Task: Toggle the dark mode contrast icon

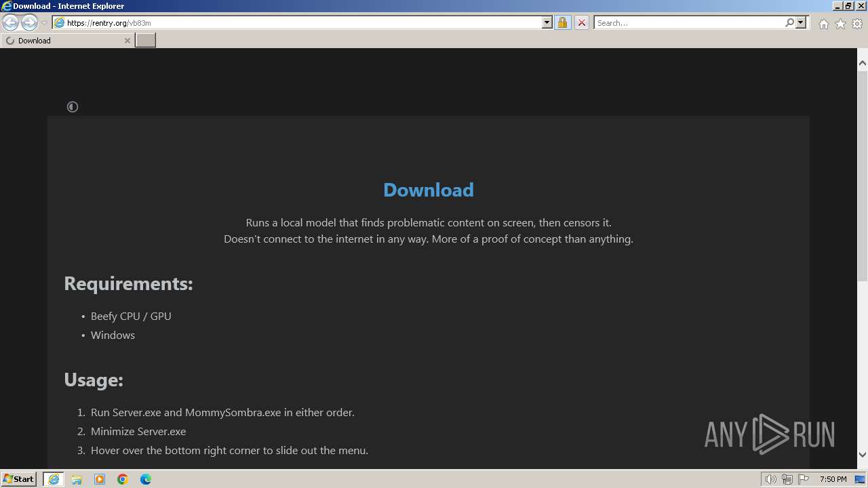Action: [x=73, y=107]
